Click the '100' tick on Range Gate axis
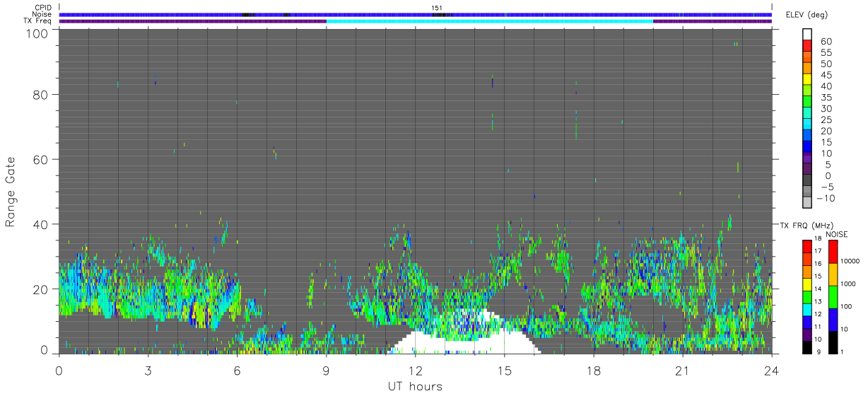Viewport: 868px width, 401px height. click(x=37, y=33)
